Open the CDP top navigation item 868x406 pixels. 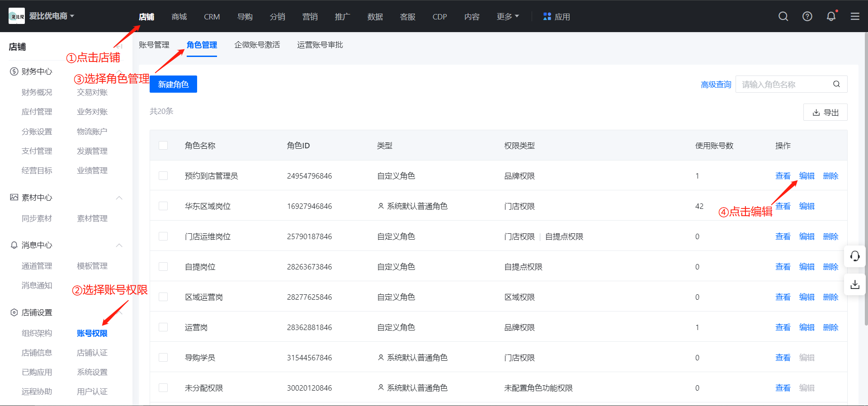pos(439,16)
